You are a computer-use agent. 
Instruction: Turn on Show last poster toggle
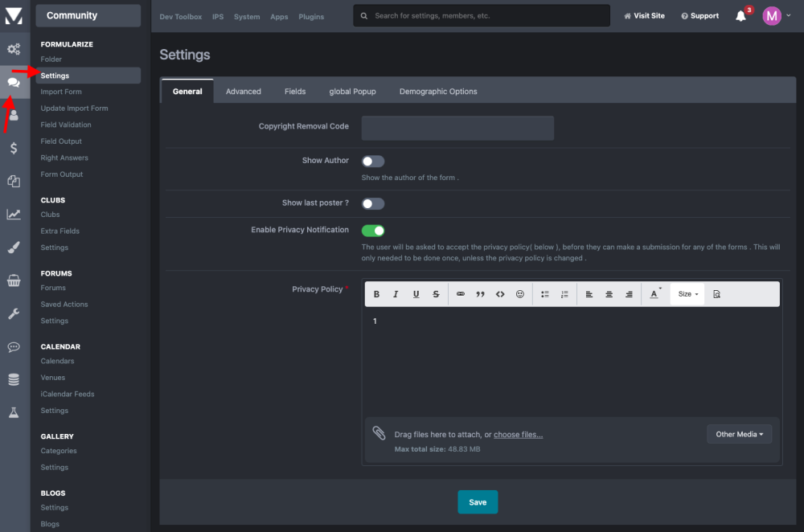coord(373,203)
